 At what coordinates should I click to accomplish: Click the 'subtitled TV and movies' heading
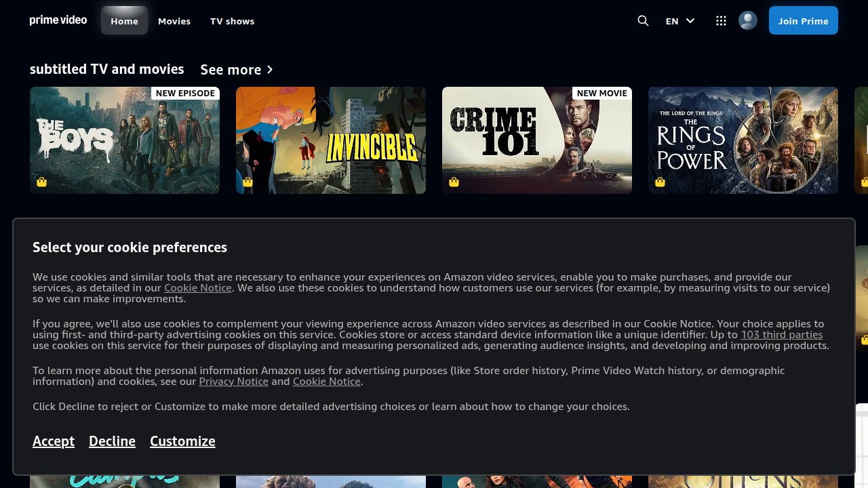point(107,69)
